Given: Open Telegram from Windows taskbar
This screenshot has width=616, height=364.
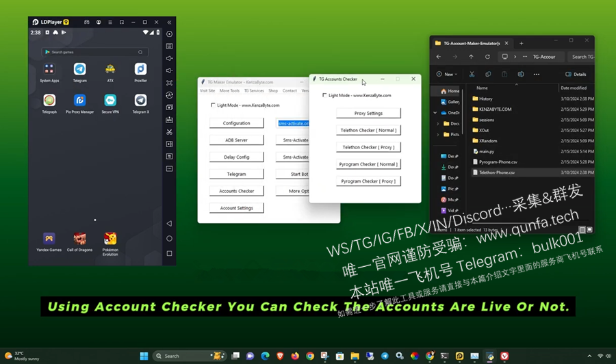Looking at the screenshot, I should coord(385,356).
